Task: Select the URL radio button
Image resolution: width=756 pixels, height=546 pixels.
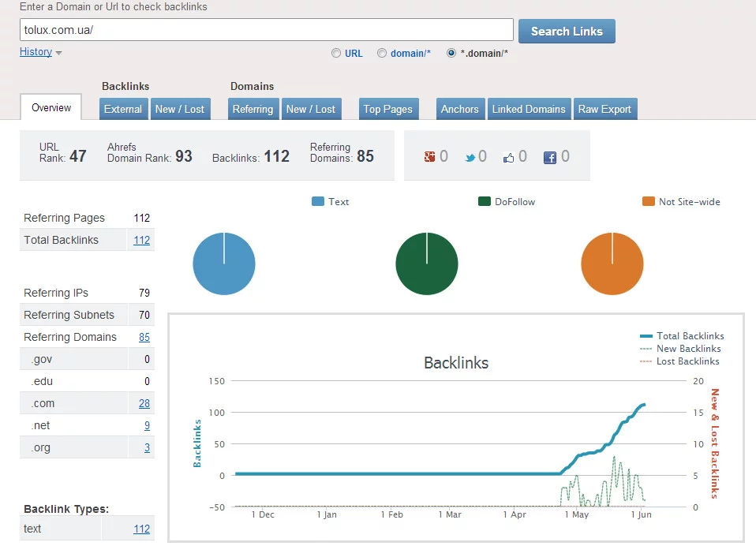Action: pos(336,54)
